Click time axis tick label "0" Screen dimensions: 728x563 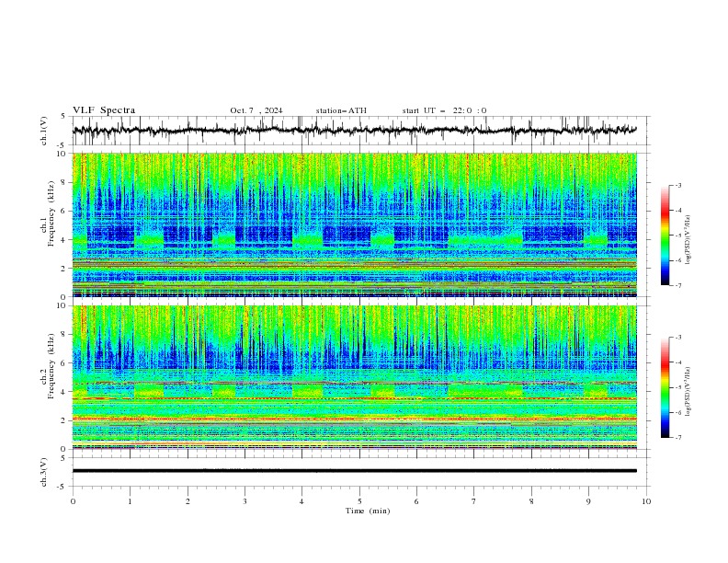tap(73, 501)
